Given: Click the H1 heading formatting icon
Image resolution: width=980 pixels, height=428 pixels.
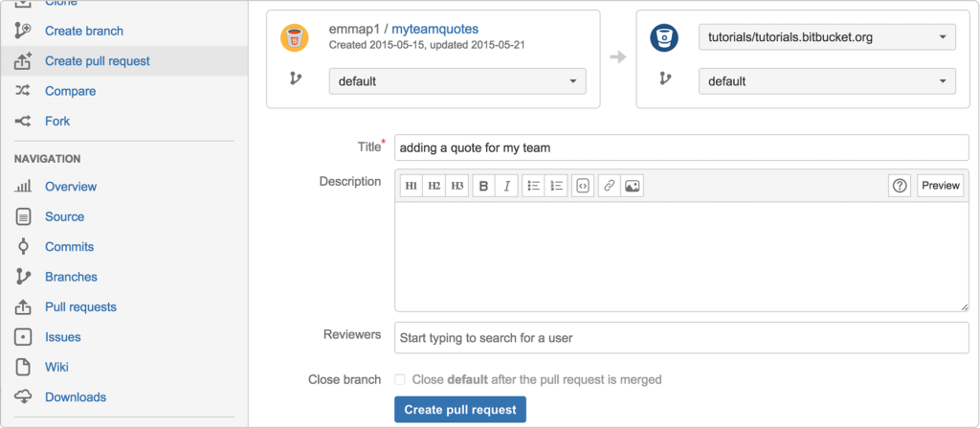Looking at the screenshot, I should click(412, 186).
